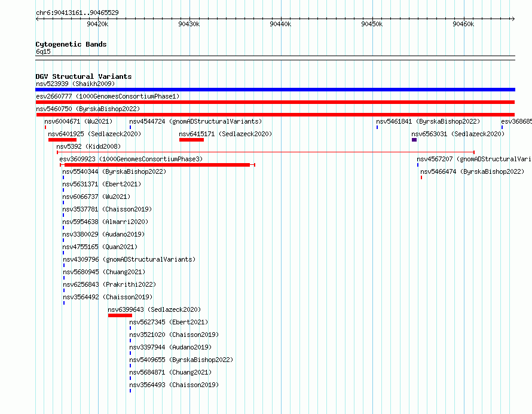This screenshot has width=532, height=414.
Task: Click the 90420k ruler tick label
Action: 97,24
